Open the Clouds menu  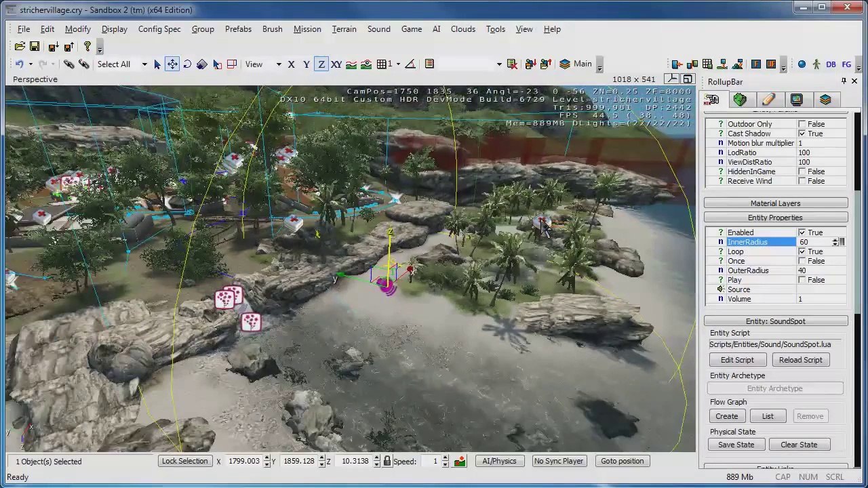[x=462, y=29]
